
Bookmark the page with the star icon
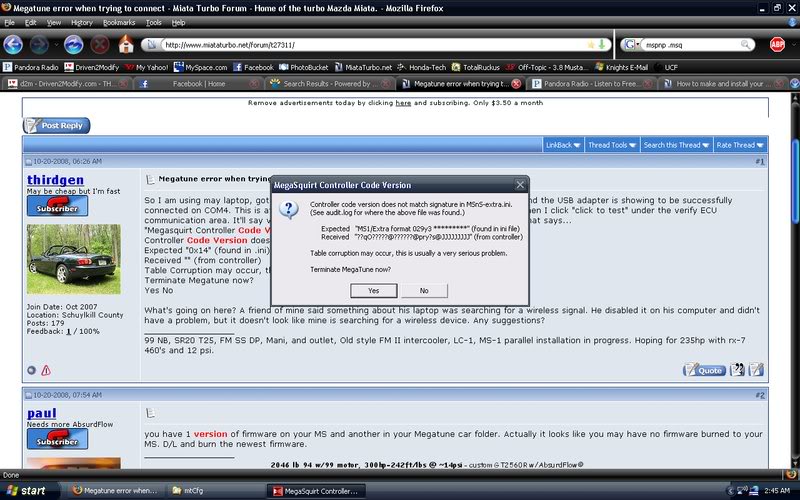[x=591, y=44]
